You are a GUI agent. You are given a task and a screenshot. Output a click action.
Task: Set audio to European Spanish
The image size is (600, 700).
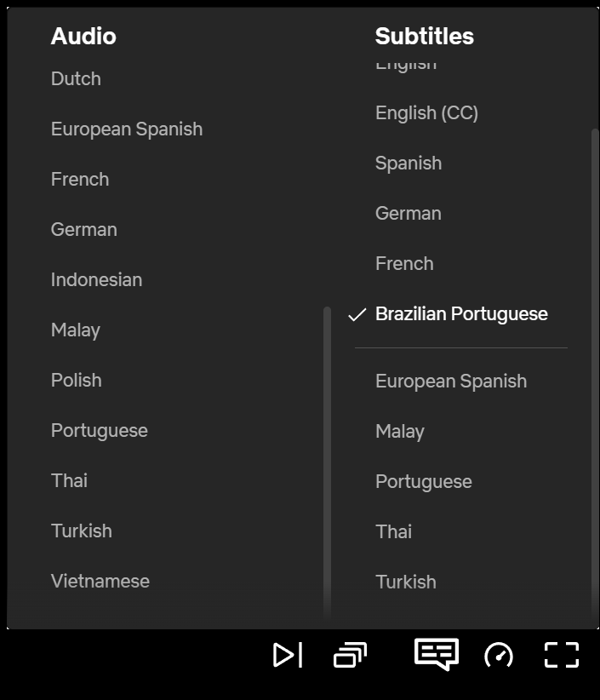pyautogui.click(x=127, y=129)
